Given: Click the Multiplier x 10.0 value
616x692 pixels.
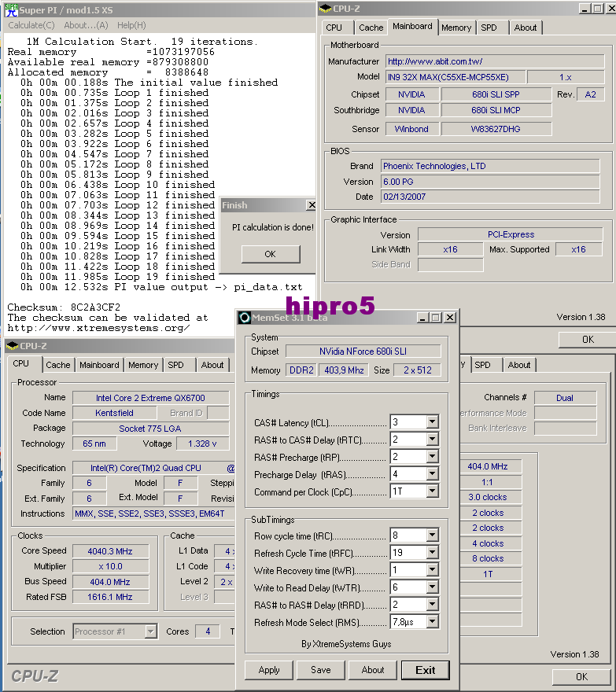Looking at the screenshot, I should [x=110, y=566].
